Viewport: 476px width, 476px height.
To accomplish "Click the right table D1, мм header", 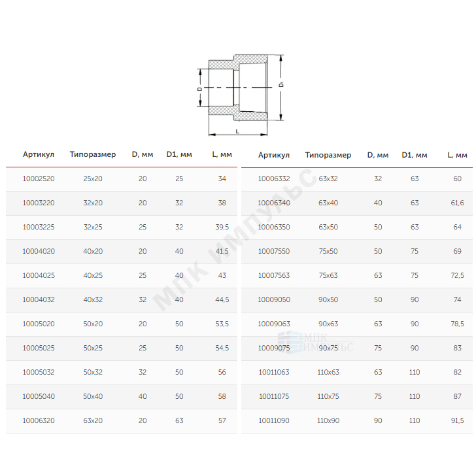I will point(415,155).
